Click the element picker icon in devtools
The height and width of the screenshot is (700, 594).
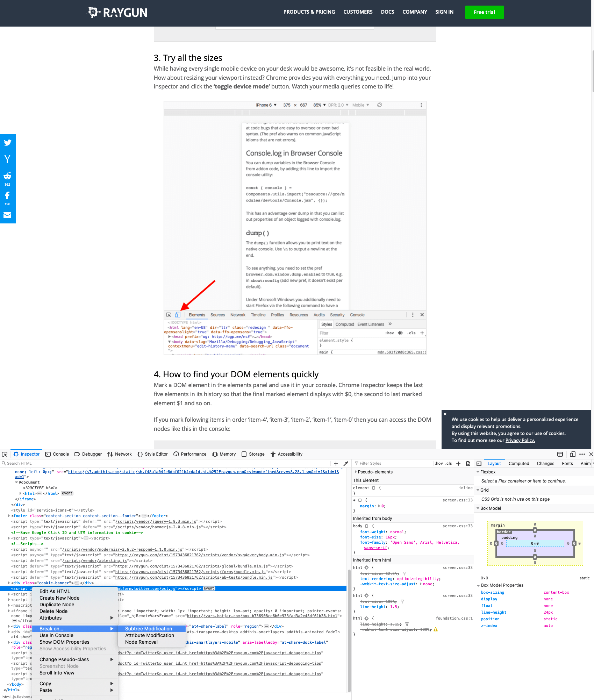pos(5,454)
